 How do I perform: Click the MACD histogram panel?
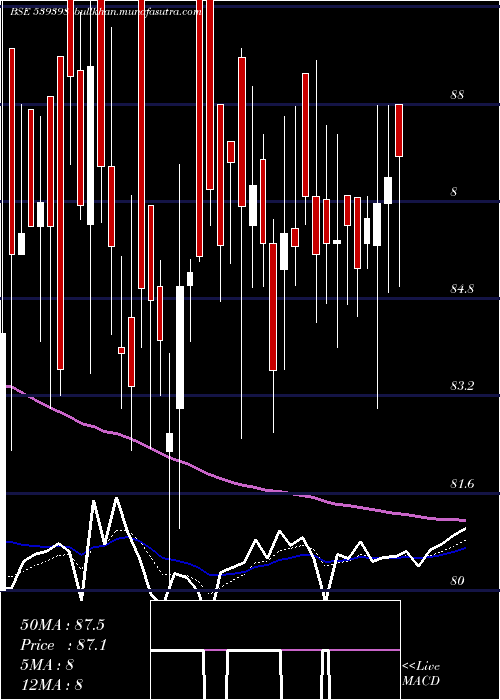(275, 650)
